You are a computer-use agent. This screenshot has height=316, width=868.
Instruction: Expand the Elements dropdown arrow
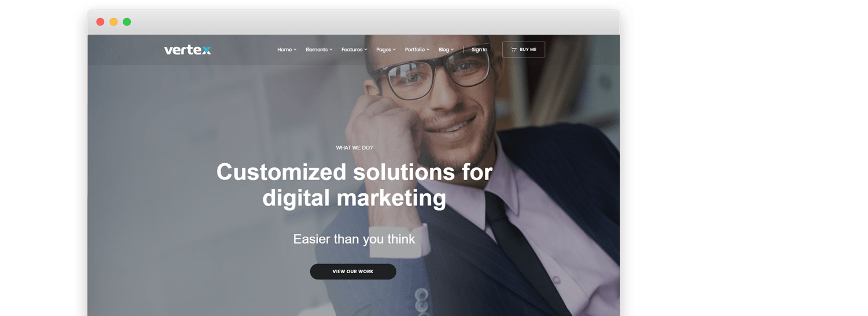pos(331,50)
